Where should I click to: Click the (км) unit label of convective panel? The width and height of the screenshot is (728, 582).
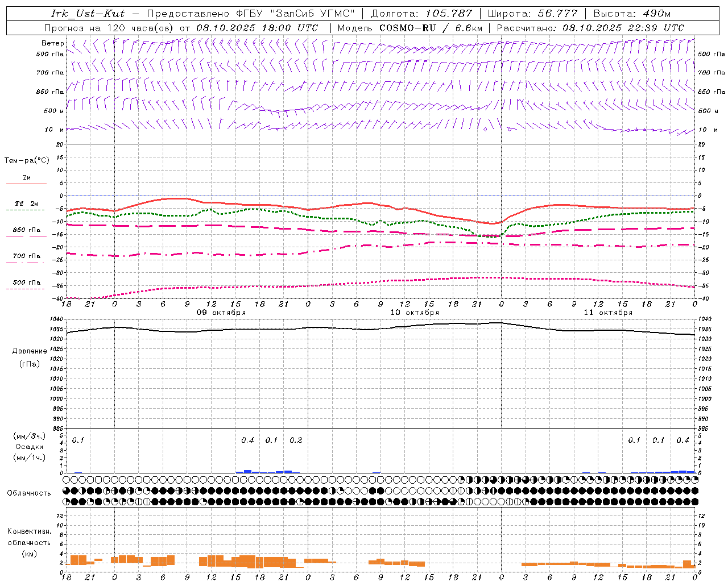[30, 554]
